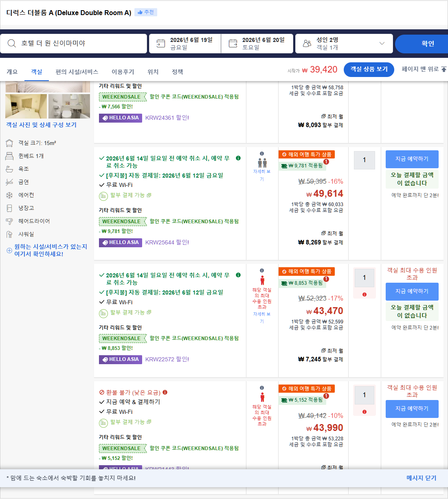This screenshot has height=499, width=448.
Task: Click red single-person icon in 43,990 offer
Action: [x=262, y=397]
